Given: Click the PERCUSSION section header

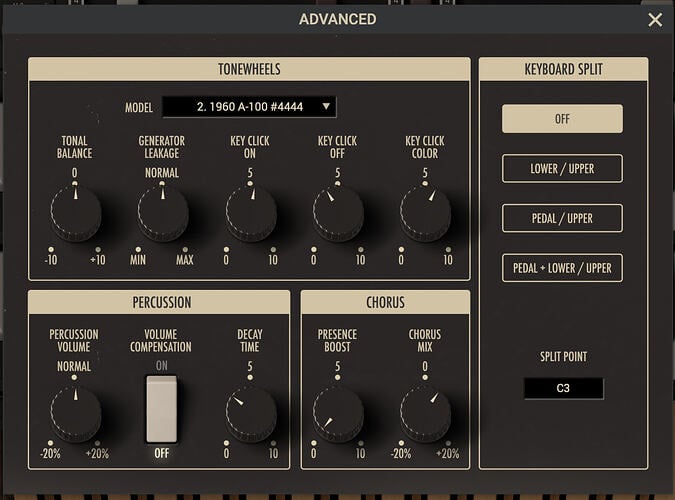Looking at the screenshot, I should click(x=159, y=302).
